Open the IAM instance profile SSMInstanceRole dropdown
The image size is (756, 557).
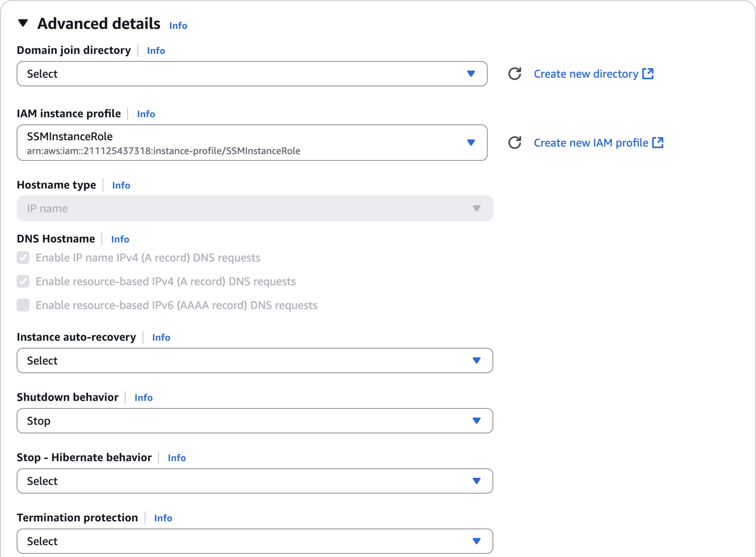[x=252, y=143]
